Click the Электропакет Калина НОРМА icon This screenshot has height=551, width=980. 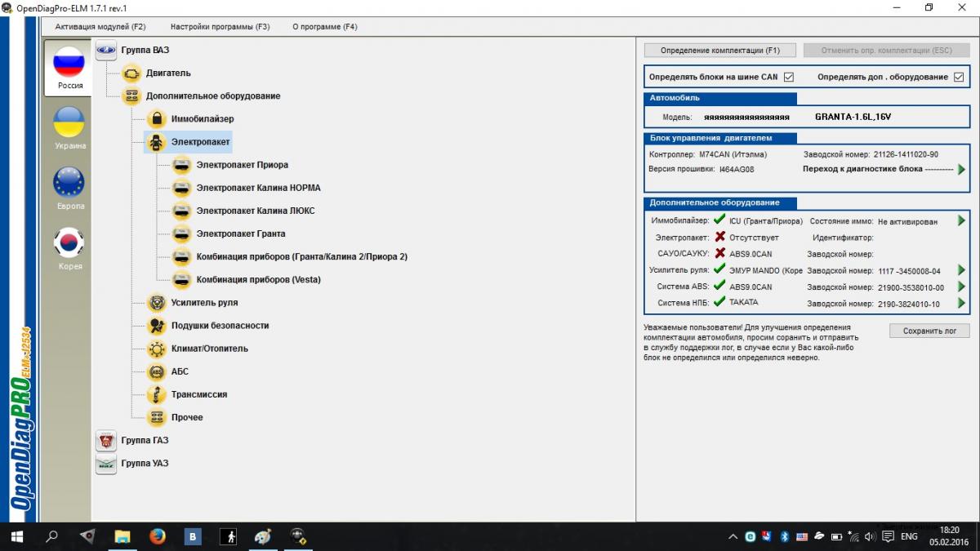click(x=182, y=188)
